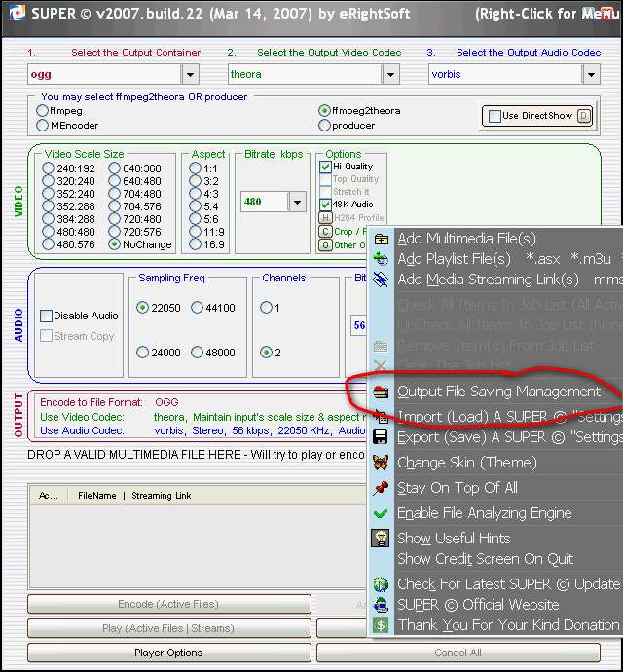Click the Output File Saving Management folder icon
This screenshot has width=623, height=672.
click(x=381, y=392)
